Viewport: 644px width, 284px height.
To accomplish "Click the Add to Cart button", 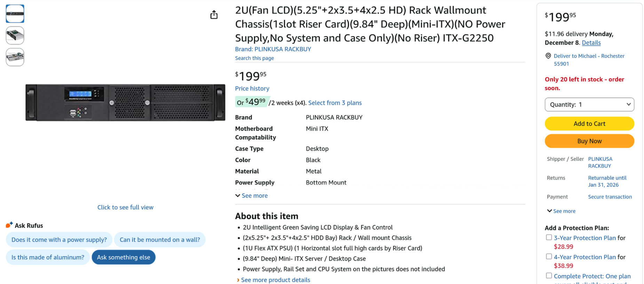I will pos(589,123).
